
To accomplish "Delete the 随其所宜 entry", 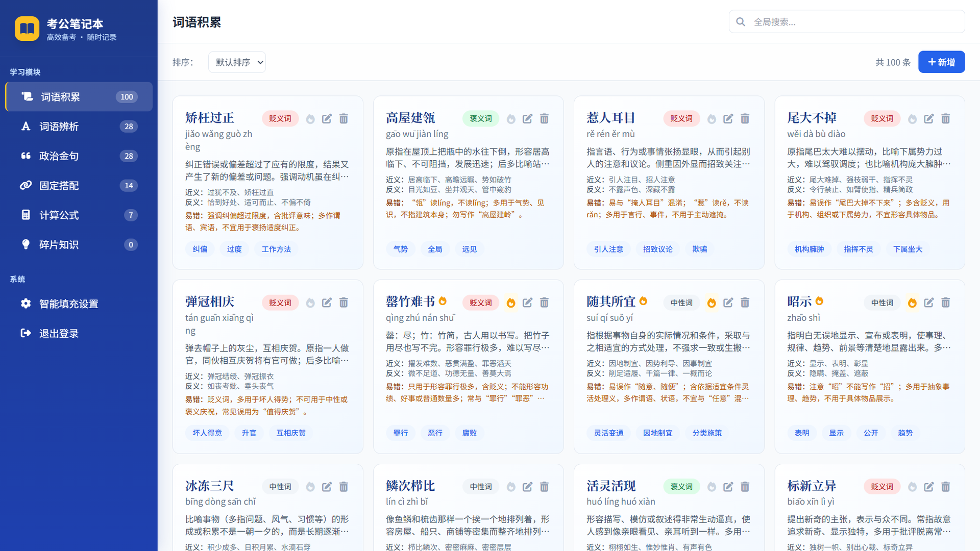I will point(745,303).
